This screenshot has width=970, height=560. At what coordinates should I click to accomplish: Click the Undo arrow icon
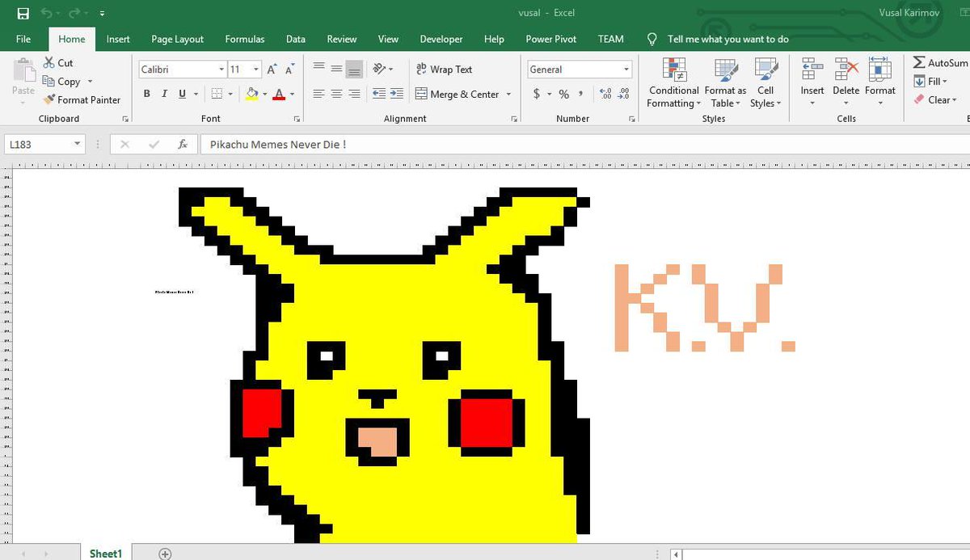point(47,13)
